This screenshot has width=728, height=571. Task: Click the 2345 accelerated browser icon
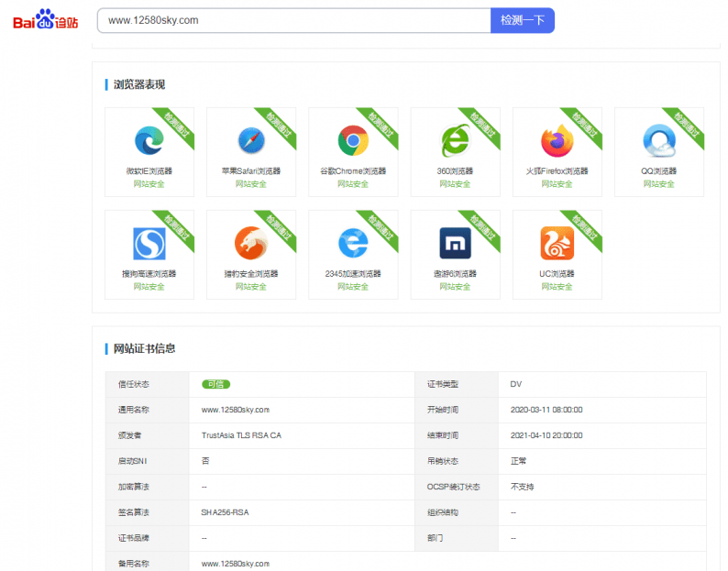coord(353,243)
